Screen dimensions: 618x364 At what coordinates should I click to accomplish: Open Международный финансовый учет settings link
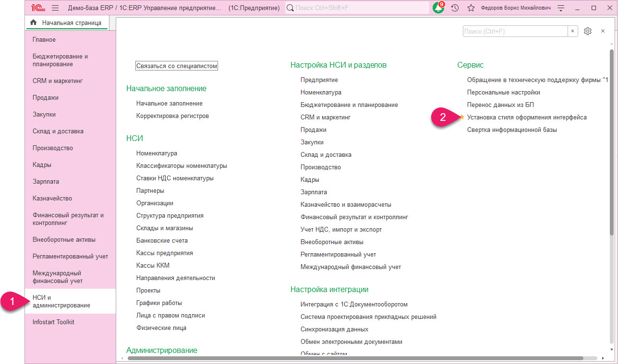351,267
